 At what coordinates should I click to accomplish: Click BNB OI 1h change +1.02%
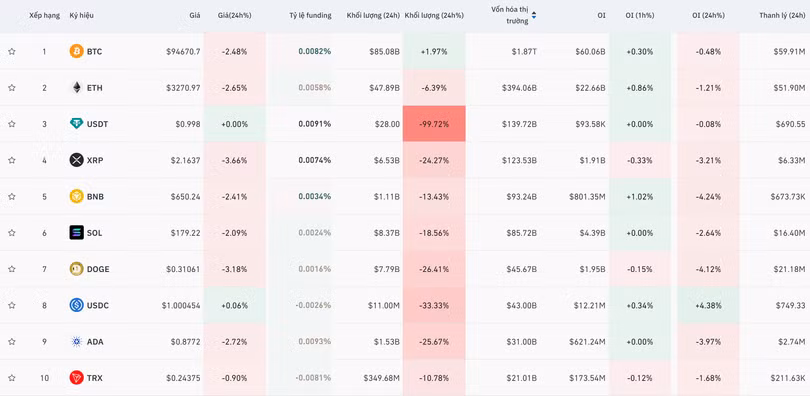[640, 196]
